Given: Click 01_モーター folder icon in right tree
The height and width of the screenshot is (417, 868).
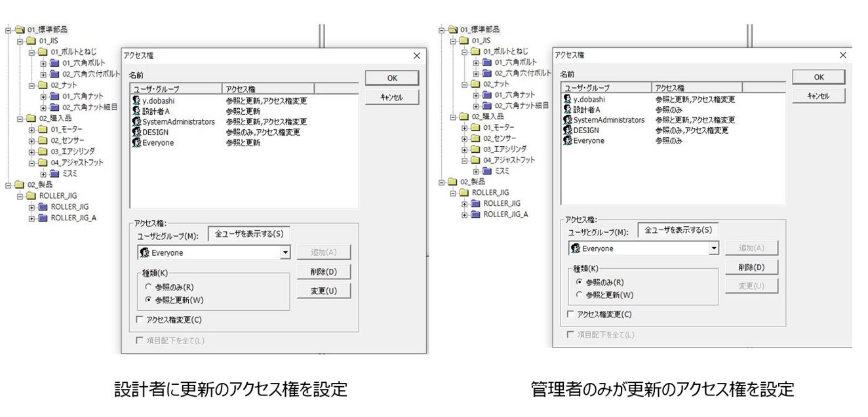Looking at the screenshot, I should coord(477,127).
